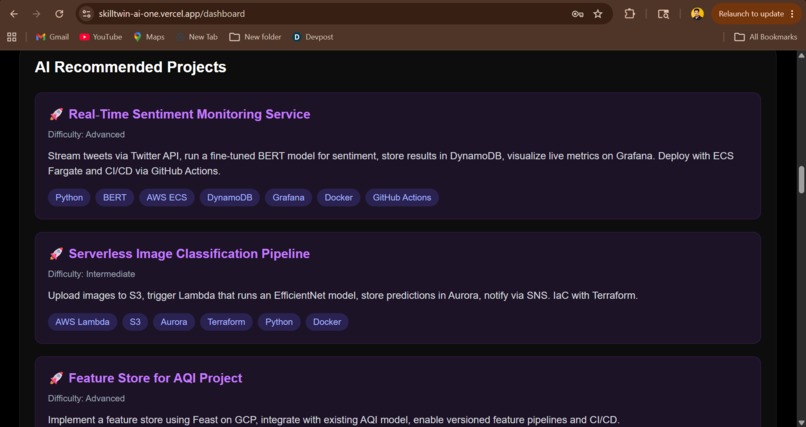Screen dimensions: 806x427
Task: Open the Chrome profile avatar
Action: click(x=697, y=14)
